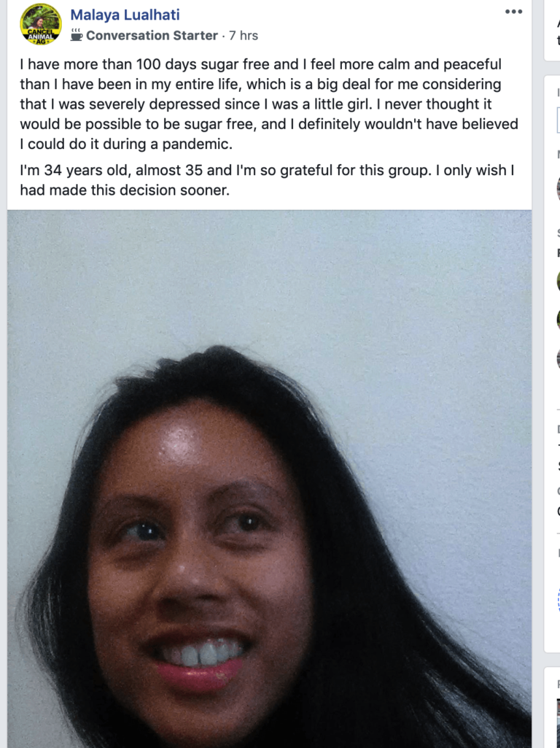Click the 100 days sugar free paragraph

coord(269,104)
